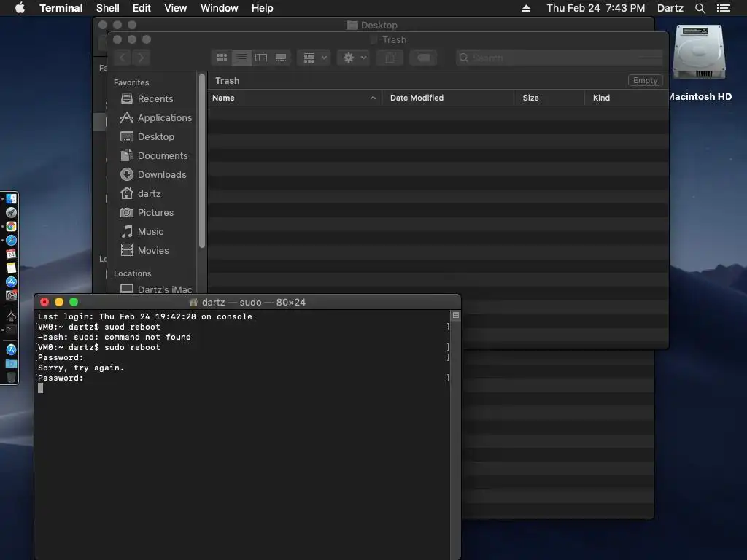The image size is (747, 560).
Task: Open the Apple menu
Action: coord(20,8)
